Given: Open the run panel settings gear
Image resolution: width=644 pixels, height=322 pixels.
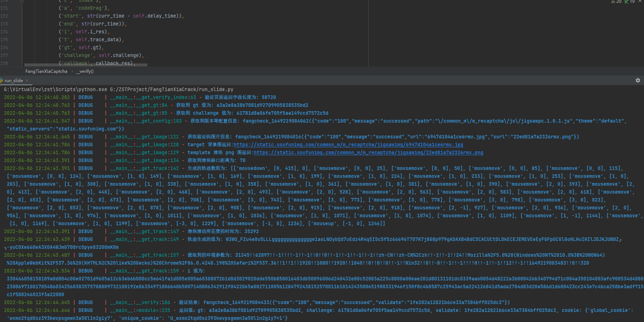Looking at the screenshot, I should tap(638, 80).
